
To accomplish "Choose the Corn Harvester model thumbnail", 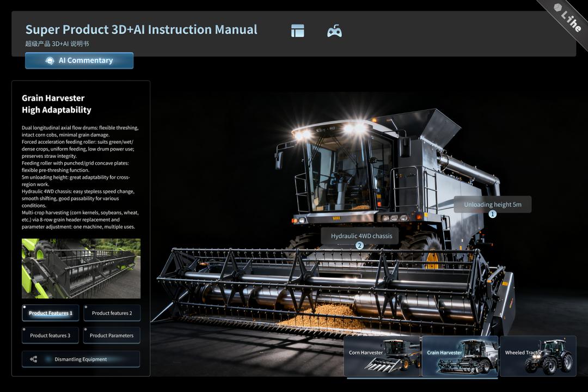I will (x=382, y=356).
